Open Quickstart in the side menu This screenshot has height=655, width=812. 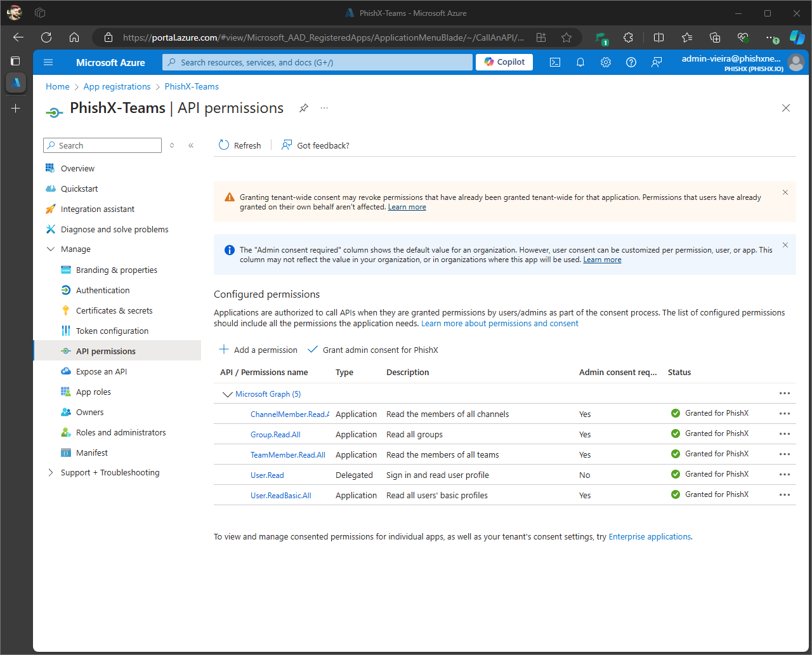coord(79,189)
